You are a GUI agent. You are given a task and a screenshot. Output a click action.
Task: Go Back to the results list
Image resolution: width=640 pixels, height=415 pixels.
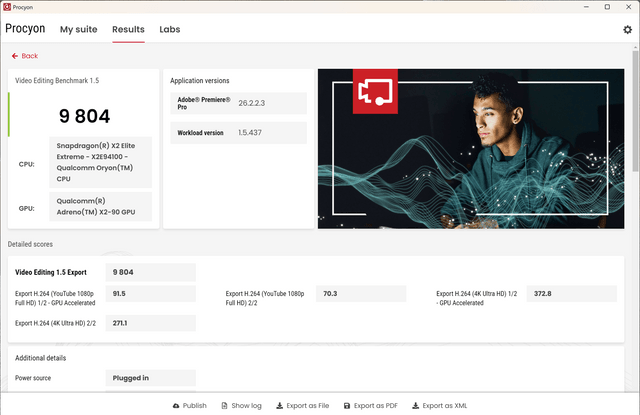click(x=25, y=56)
